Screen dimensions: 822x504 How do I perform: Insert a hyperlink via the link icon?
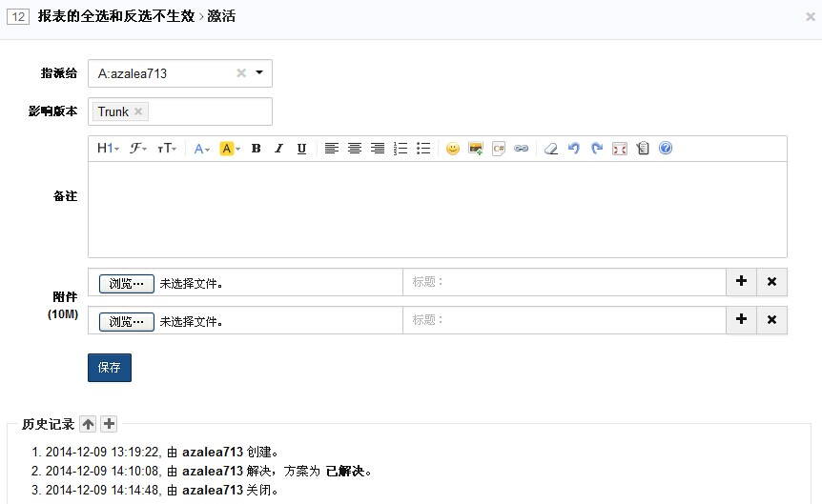pos(521,149)
